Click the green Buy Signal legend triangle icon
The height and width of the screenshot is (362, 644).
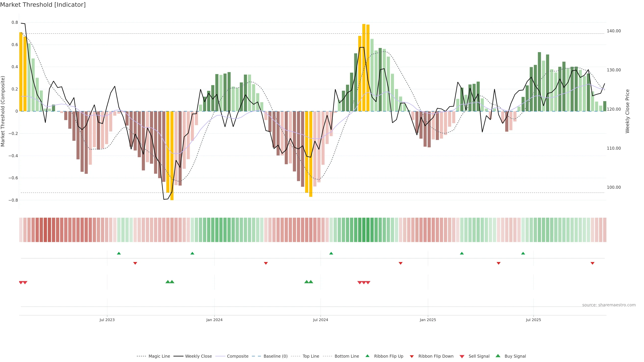(498, 356)
